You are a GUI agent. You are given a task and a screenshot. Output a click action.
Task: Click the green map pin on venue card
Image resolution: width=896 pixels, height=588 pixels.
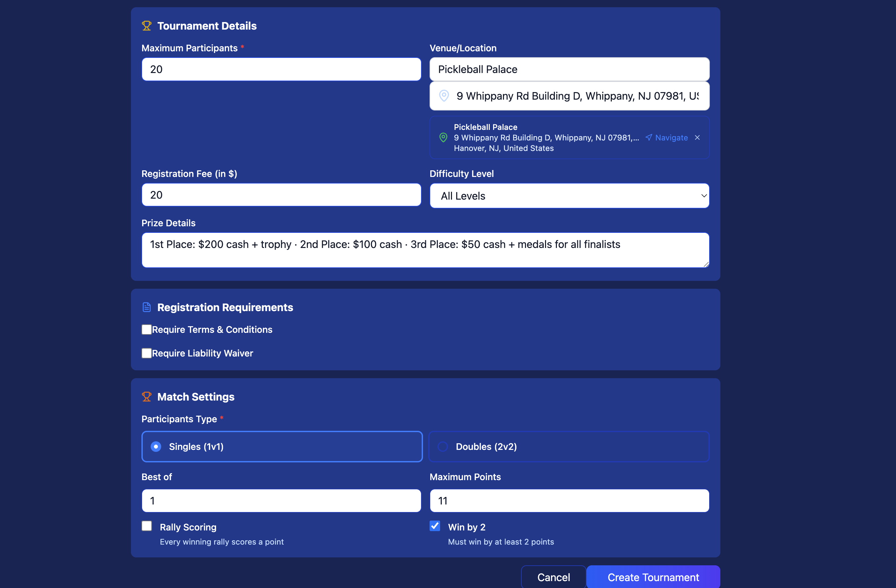tap(443, 137)
